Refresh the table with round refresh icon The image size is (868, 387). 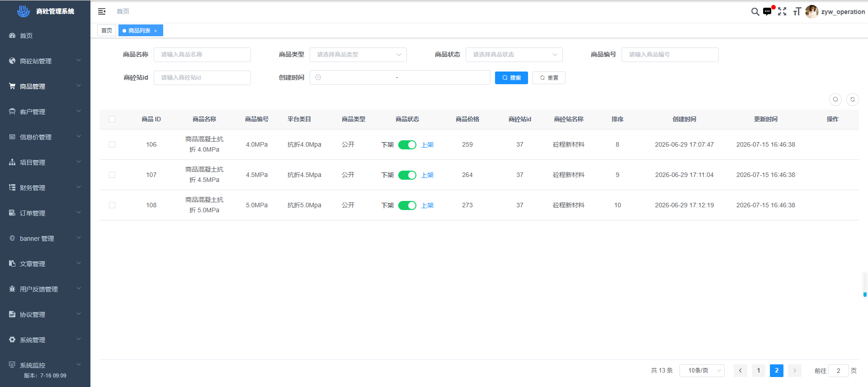tap(853, 99)
